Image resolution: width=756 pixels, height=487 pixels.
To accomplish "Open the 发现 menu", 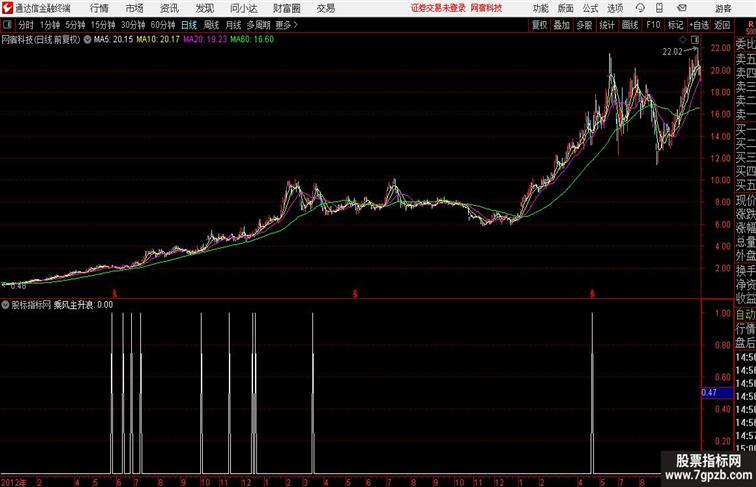I will pos(204,8).
